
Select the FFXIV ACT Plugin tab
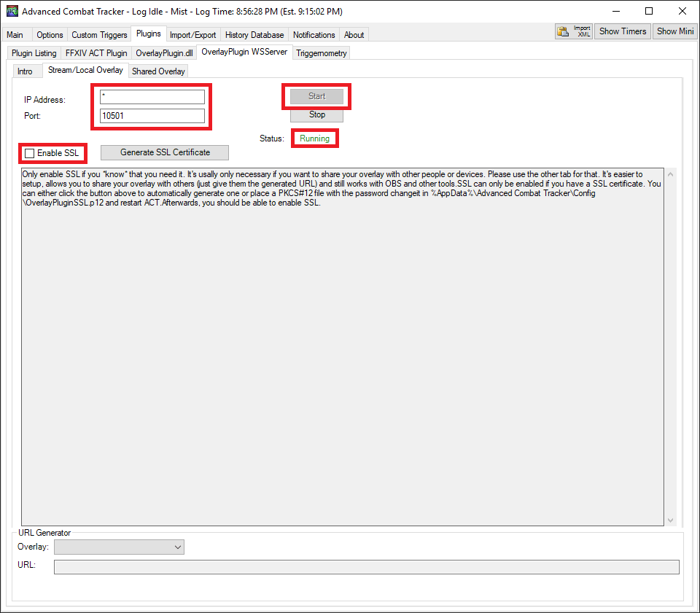[96, 52]
